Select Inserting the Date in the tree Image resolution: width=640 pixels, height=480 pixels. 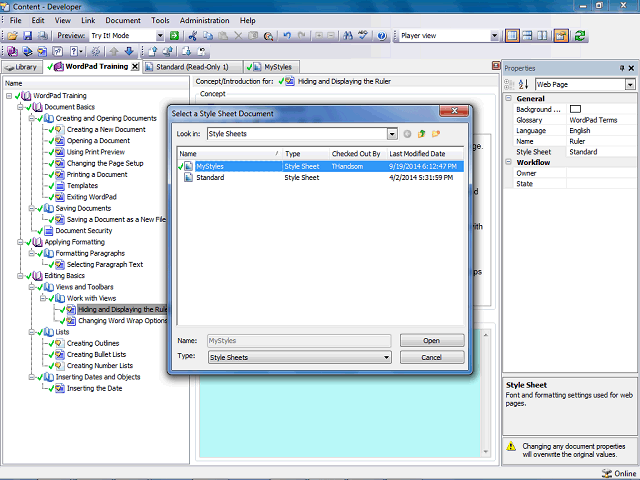(94, 389)
